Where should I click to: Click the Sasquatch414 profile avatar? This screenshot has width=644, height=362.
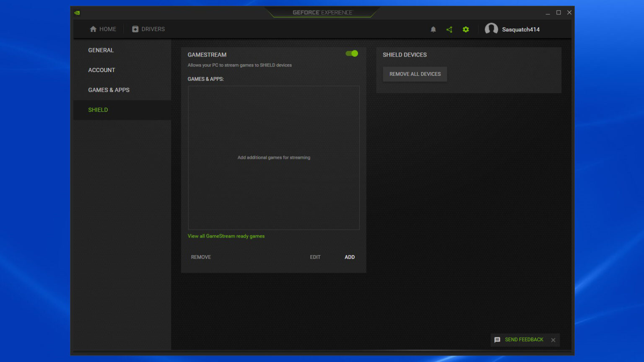[x=491, y=29]
